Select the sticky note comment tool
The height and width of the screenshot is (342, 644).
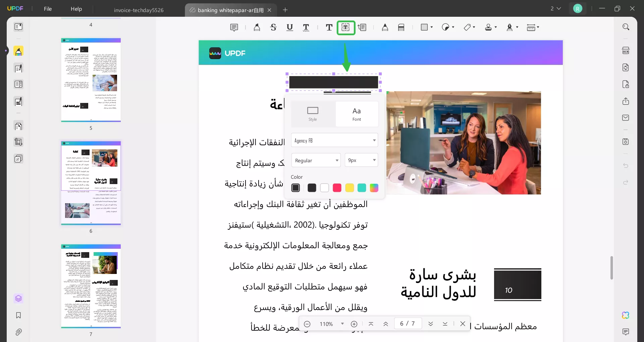(x=234, y=27)
